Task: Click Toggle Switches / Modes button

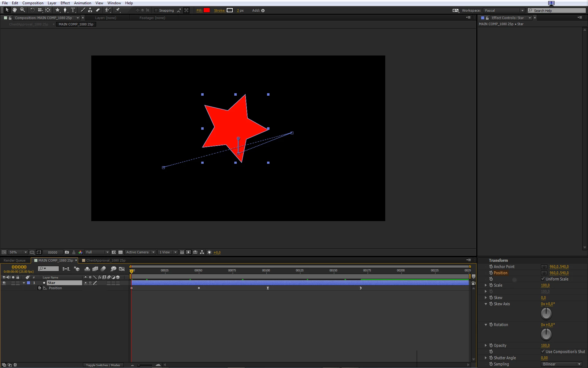Action: pyautogui.click(x=103, y=365)
